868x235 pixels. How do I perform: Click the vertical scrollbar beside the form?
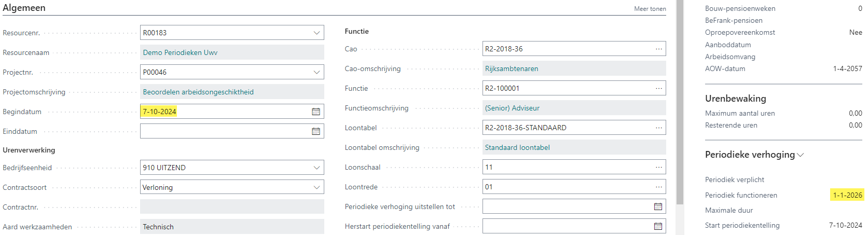click(680, 104)
